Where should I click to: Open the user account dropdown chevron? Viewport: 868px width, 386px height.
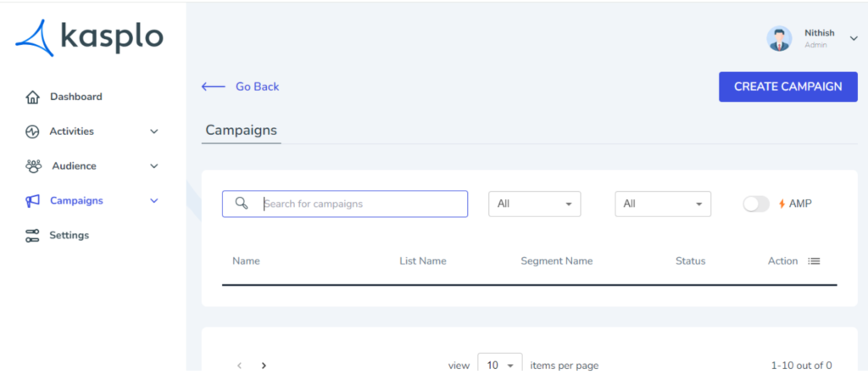[853, 38]
